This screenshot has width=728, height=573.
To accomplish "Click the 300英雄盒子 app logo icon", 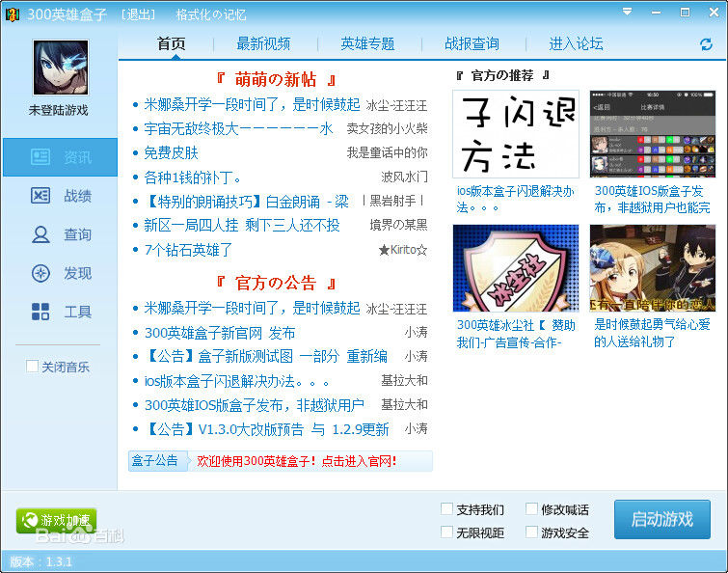I will [13, 14].
